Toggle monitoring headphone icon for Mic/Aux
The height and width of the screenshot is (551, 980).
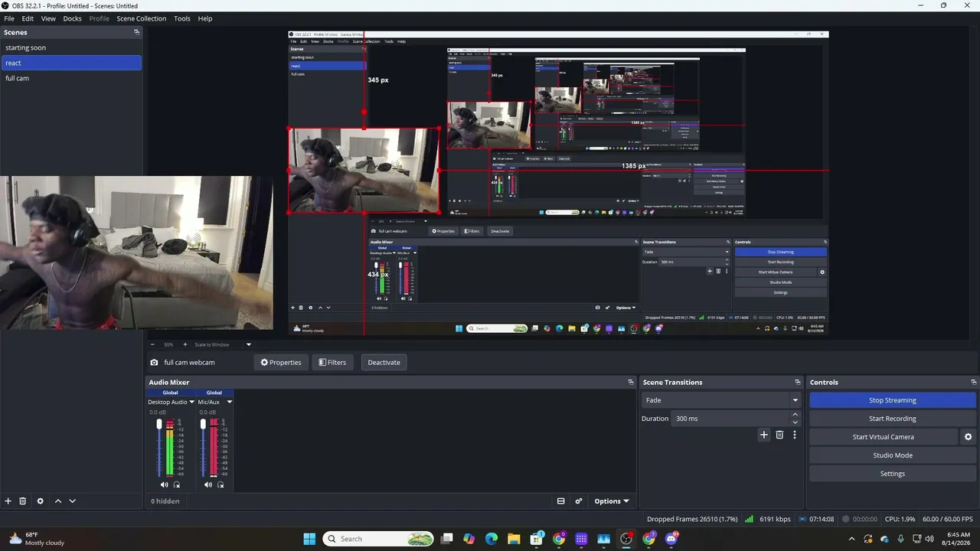(220, 484)
